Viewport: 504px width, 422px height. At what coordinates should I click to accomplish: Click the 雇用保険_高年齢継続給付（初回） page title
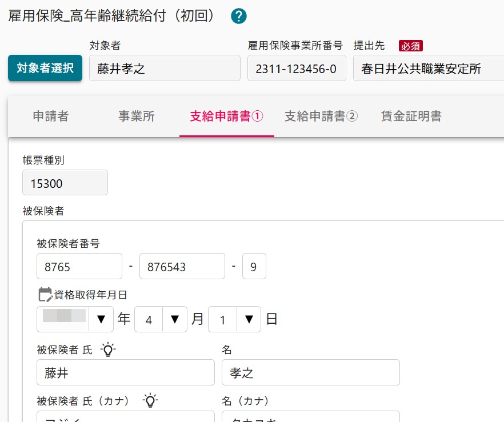pos(111,16)
